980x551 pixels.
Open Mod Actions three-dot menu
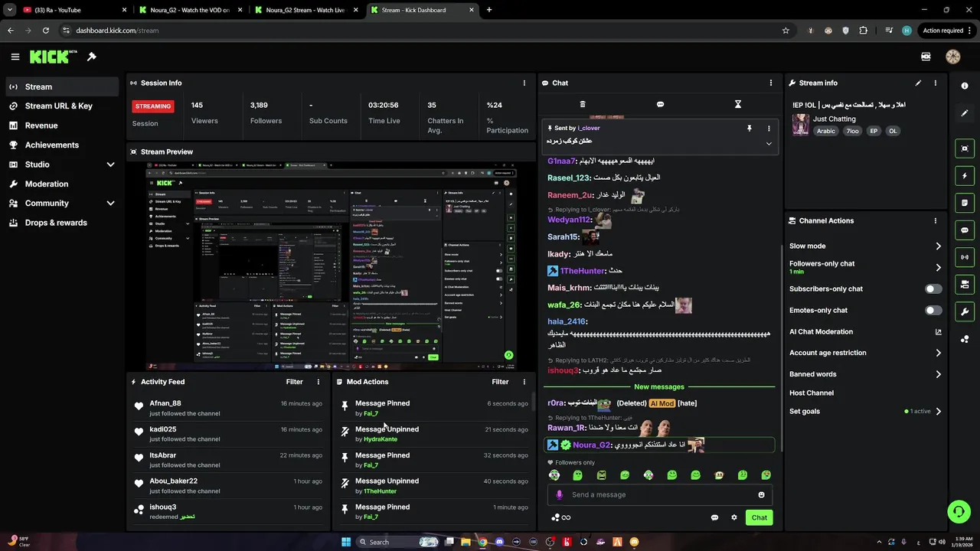tap(524, 381)
